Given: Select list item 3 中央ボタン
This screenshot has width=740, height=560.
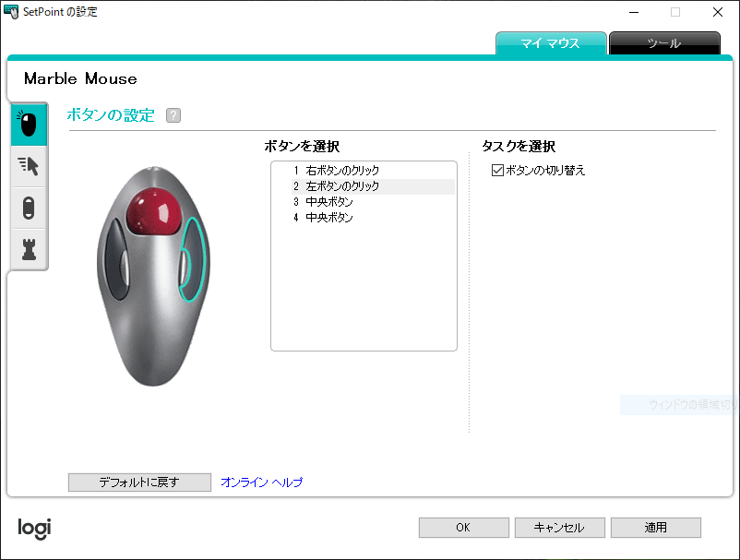Looking at the screenshot, I should click(x=373, y=202).
